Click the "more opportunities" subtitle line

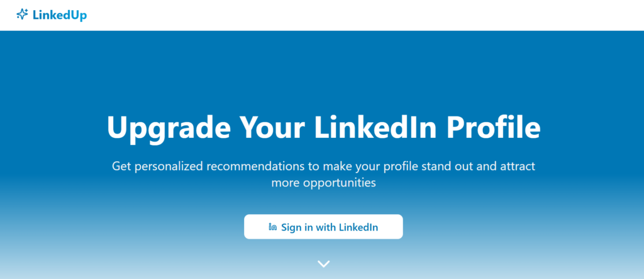(323, 183)
